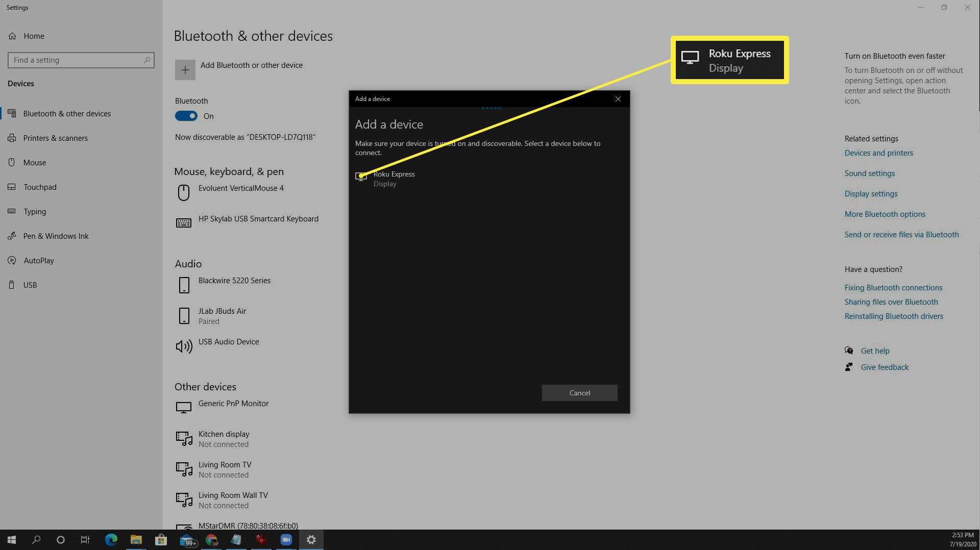This screenshot has height=550, width=980.
Task: Select USB Audio Device speaker icon
Action: [184, 346]
